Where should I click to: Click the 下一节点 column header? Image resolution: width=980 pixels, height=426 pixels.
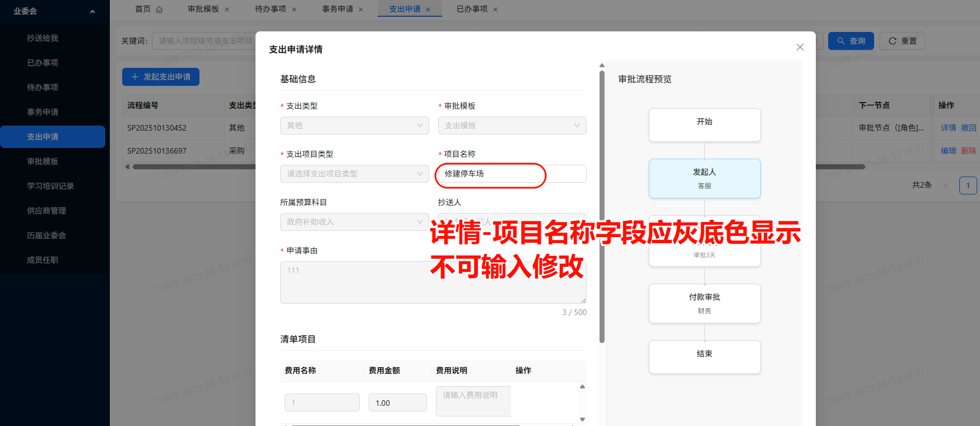(874, 105)
